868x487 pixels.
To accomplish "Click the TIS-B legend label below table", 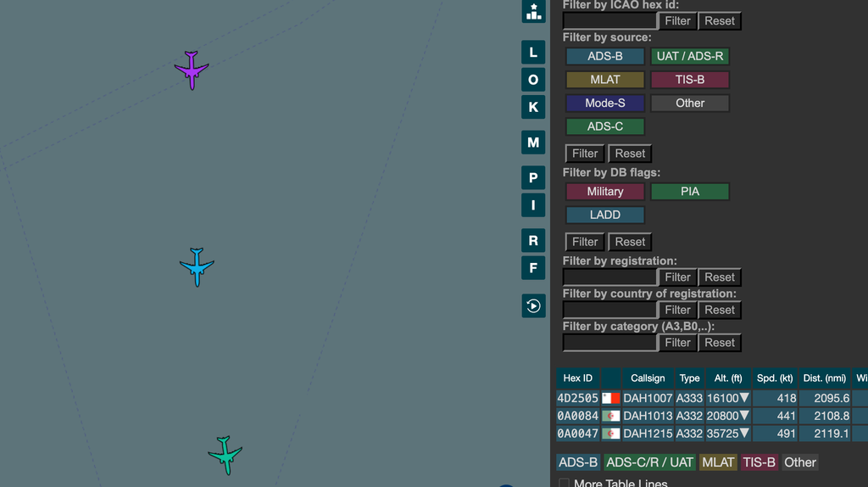I will pos(759,462).
